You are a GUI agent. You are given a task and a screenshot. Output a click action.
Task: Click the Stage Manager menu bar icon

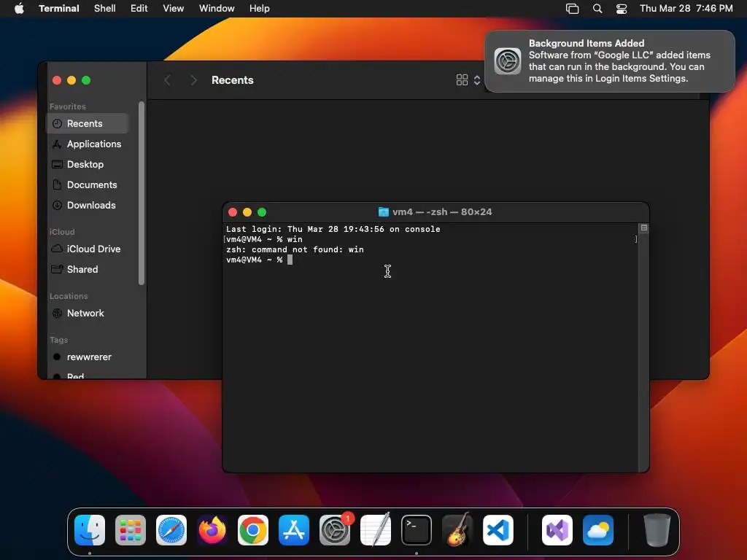point(572,8)
